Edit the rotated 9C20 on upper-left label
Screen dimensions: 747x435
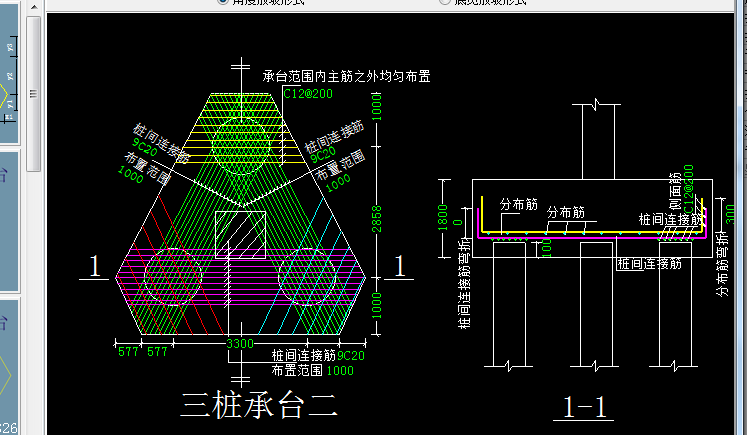145,147
